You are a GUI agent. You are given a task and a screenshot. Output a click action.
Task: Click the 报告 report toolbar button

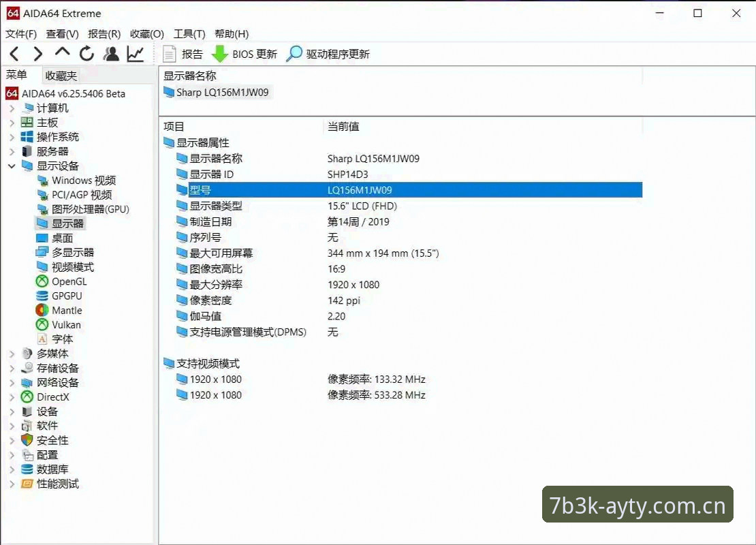(183, 54)
